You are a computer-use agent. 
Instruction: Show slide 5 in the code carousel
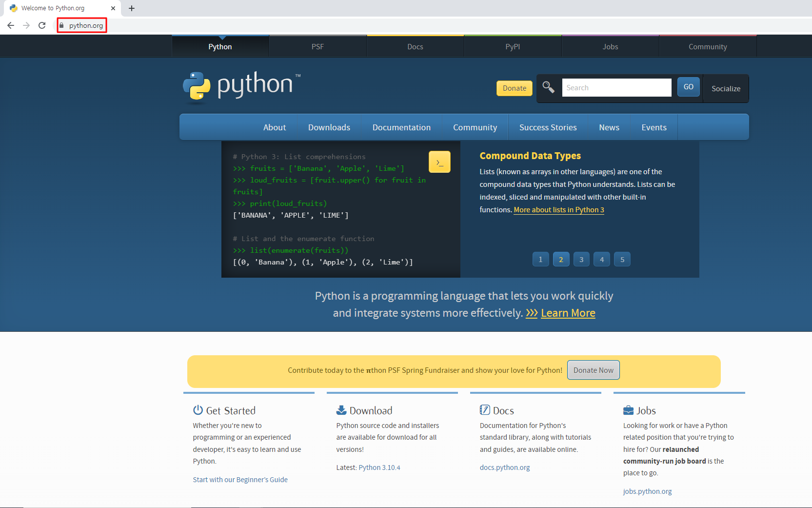(622, 260)
